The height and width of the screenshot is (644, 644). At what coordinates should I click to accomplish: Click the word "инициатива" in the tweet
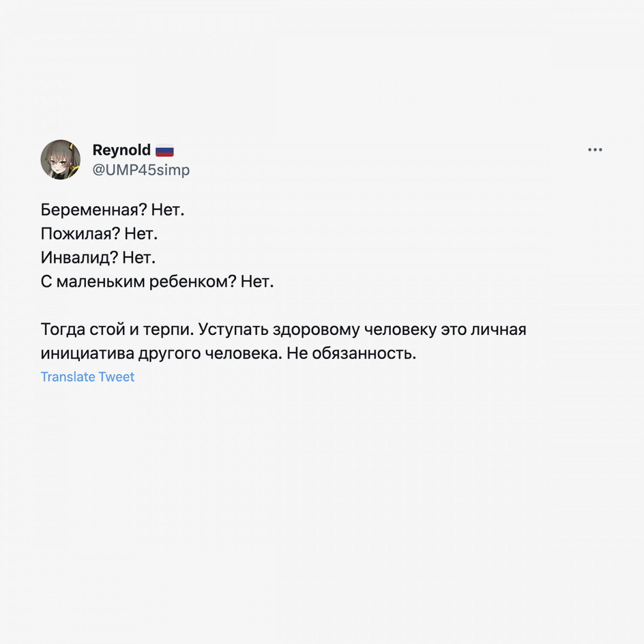(87, 354)
